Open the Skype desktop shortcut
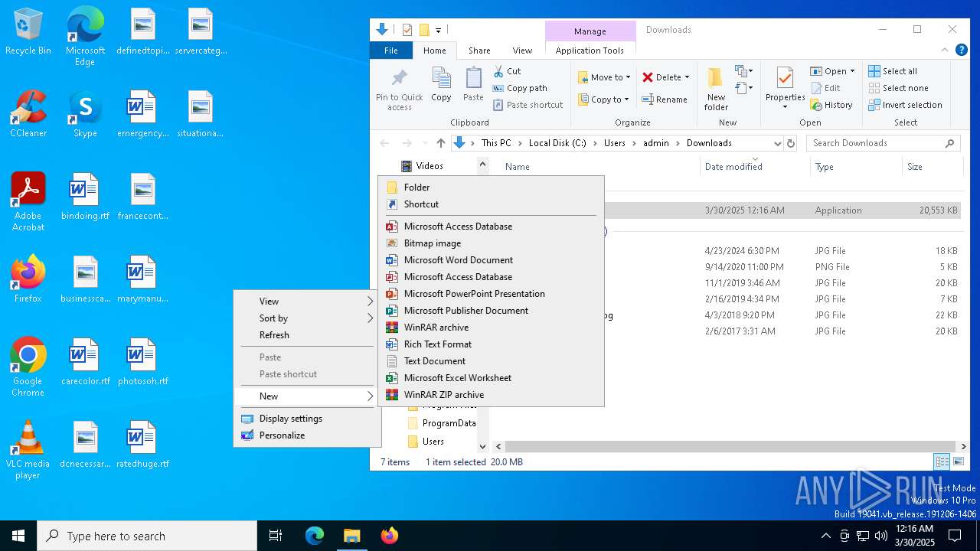 coord(85,114)
